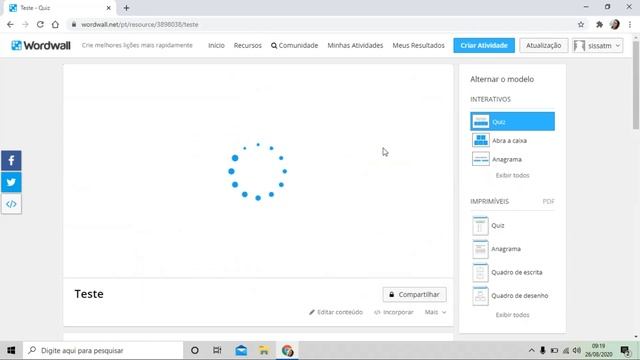Viewport: 640px width, 360px height.
Task: Open the notification center icon
Action: 625,350
